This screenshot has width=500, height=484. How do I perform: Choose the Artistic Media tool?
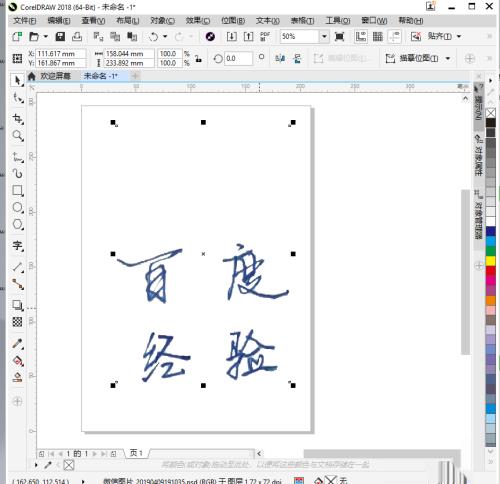pyautogui.click(x=17, y=173)
